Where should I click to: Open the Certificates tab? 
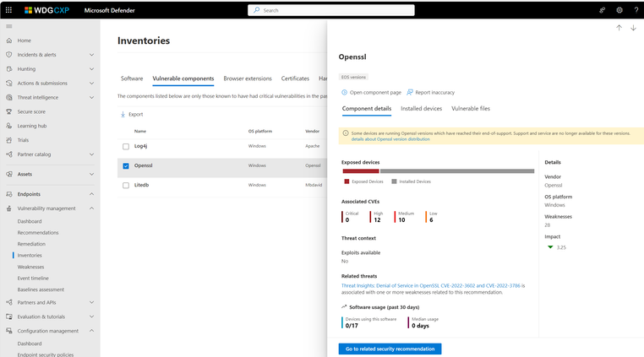[x=295, y=78]
